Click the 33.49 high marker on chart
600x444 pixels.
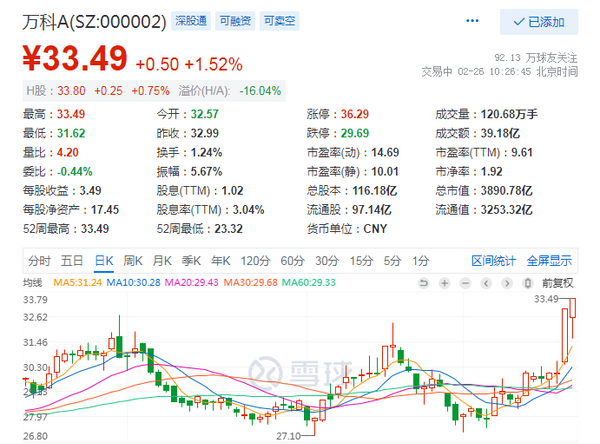pyautogui.click(x=546, y=299)
